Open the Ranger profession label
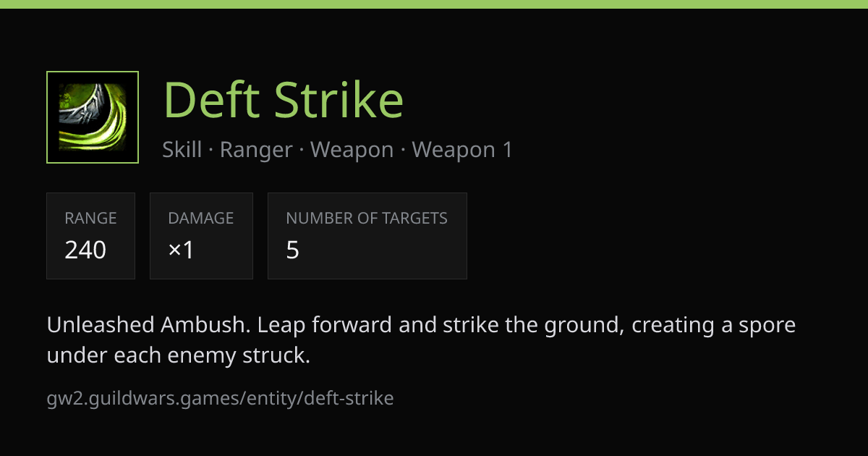 coord(256,150)
